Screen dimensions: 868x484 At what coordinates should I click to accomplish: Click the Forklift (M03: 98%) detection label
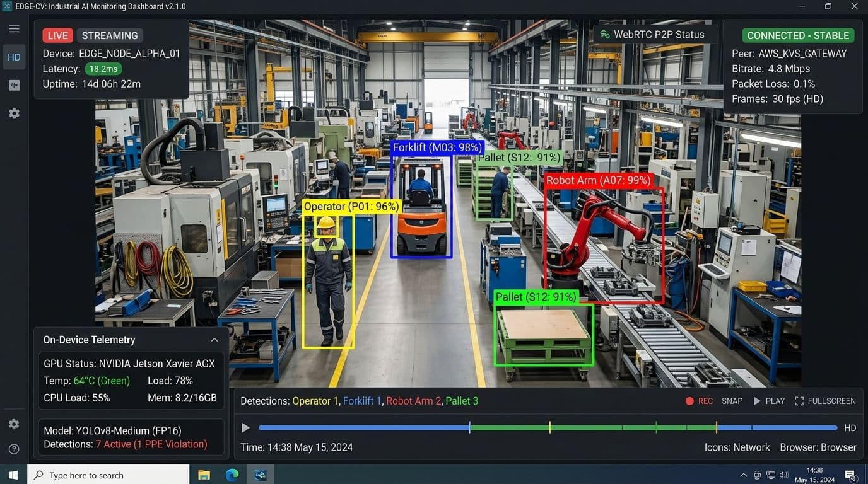coord(437,147)
